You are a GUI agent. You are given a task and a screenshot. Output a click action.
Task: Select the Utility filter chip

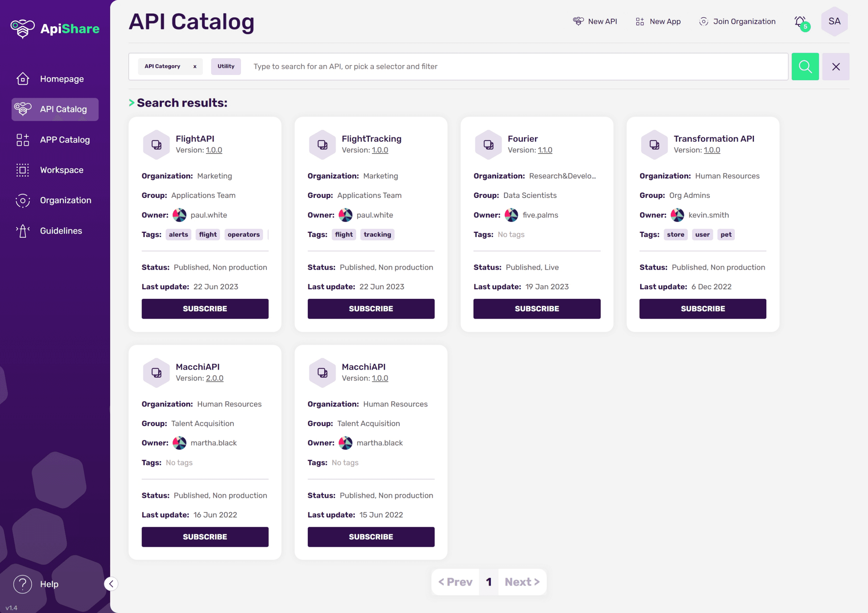point(226,66)
